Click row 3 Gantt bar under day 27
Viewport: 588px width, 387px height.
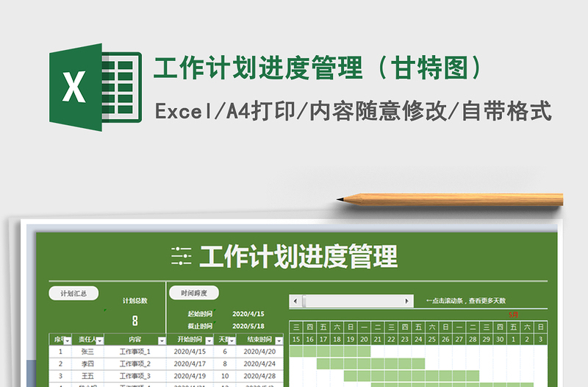tap(459, 375)
